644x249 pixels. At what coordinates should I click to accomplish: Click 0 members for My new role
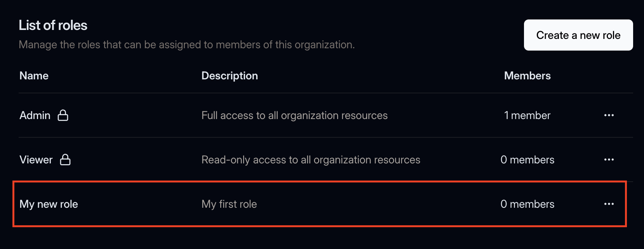(x=527, y=204)
